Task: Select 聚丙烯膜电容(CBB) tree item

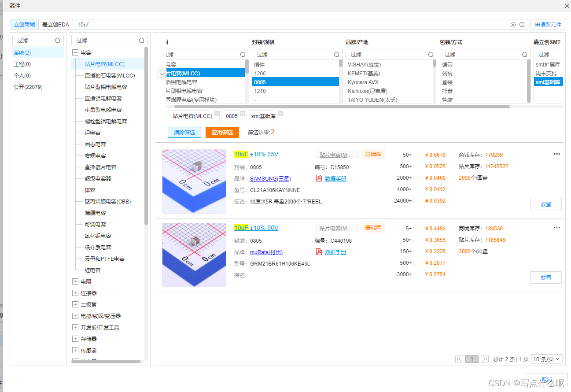Action: [x=108, y=202]
